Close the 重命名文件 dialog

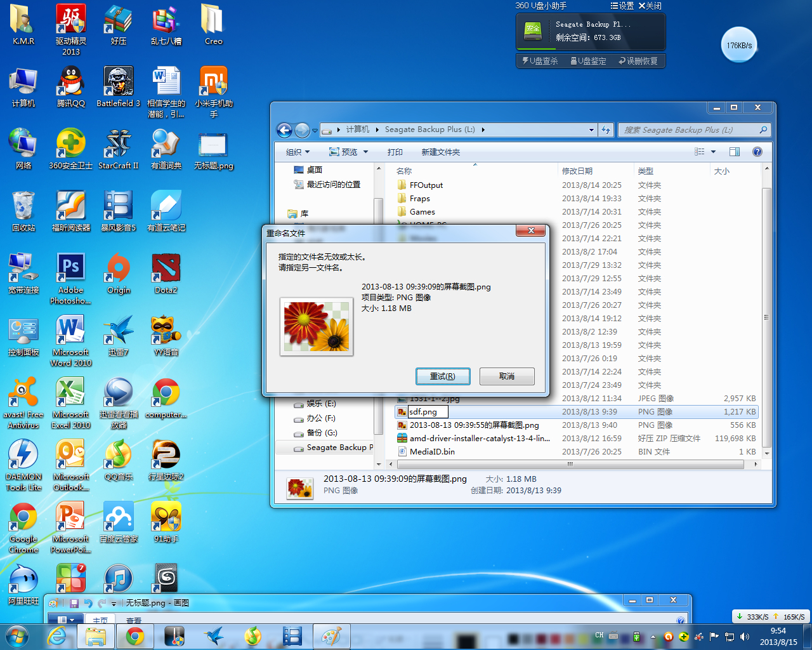point(531,230)
